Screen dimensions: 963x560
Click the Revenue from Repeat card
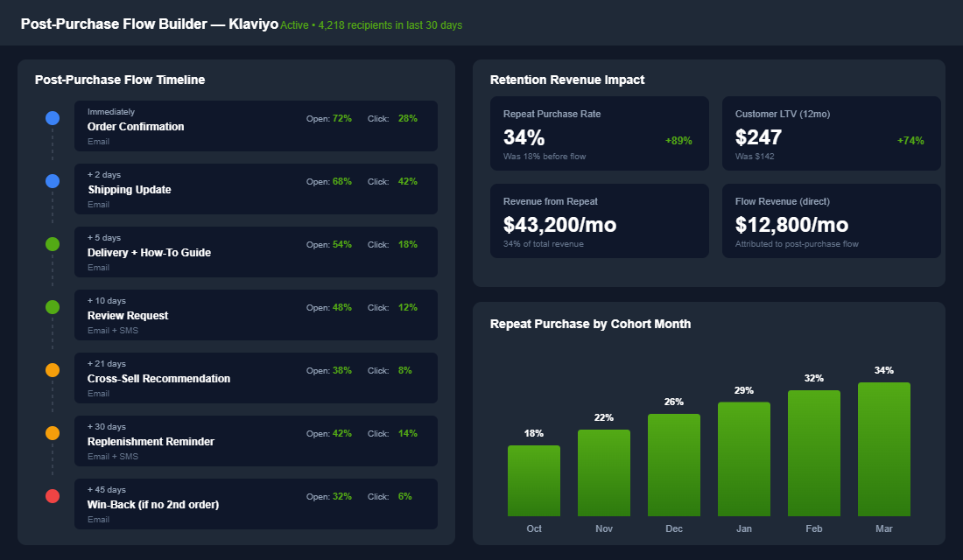pyautogui.click(x=600, y=220)
